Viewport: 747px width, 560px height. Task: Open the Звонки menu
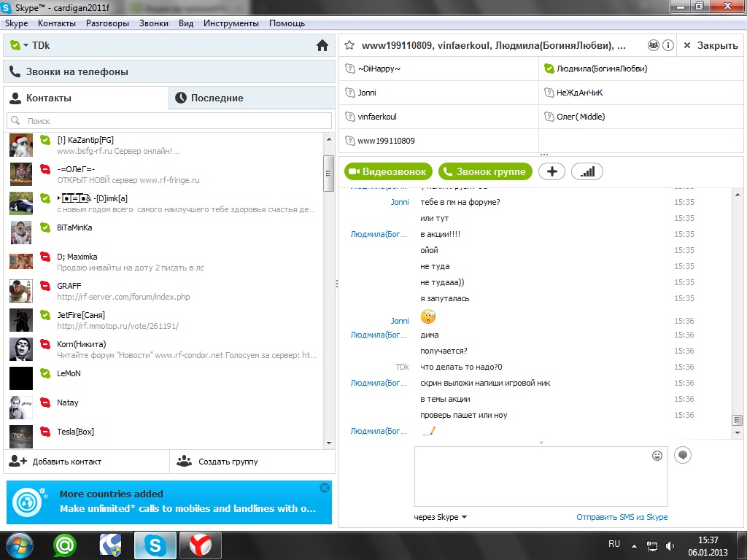(x=153, y=23)
